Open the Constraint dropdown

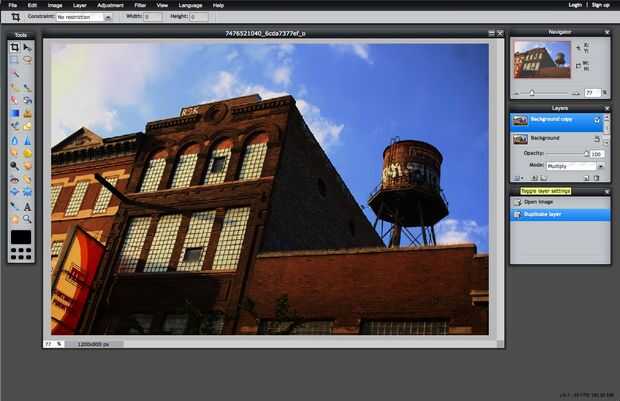[x=84, y=17]
